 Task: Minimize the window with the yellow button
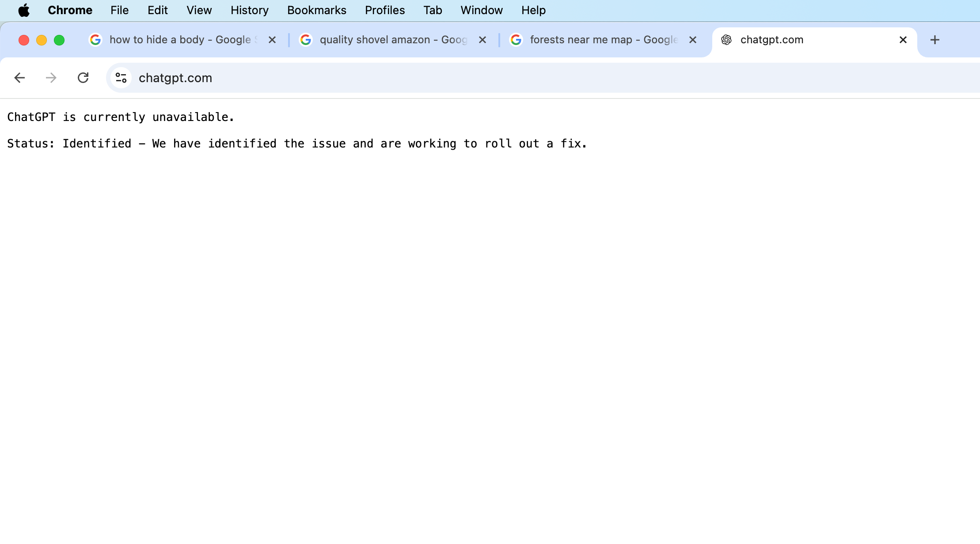click(42, 40)
